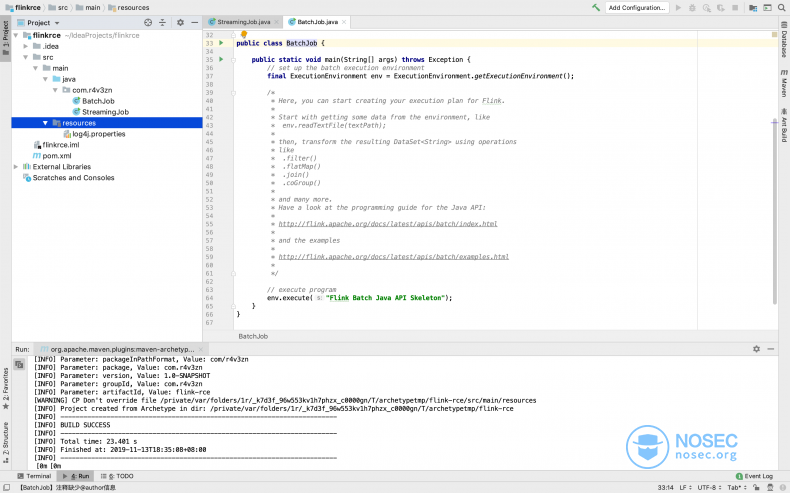Image resolution: width=790 pixels, height=493 pixels.
Task: Select the BatchJob.java editor tab
Action: tap(317, 22)
